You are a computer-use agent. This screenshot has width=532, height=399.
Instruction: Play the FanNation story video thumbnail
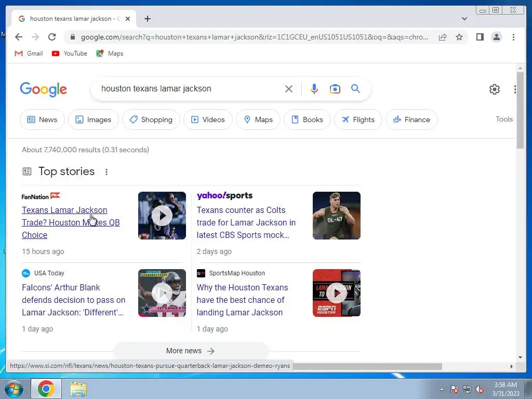[x=162, y=216]
